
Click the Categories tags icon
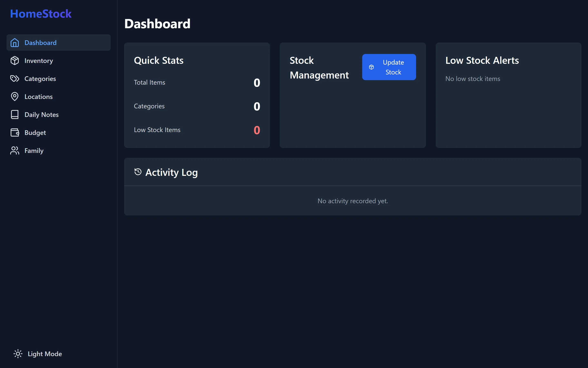coord(14,79)
